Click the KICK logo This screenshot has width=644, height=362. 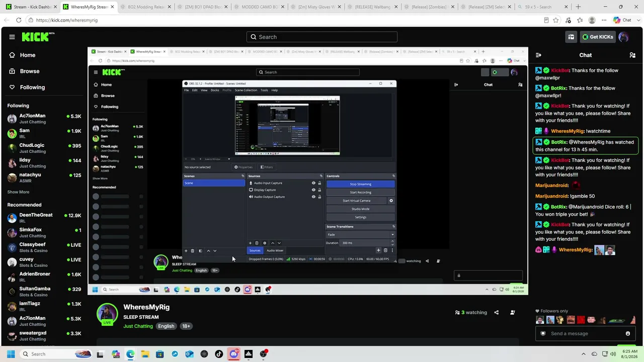pyautogui.click(x=37, y=37)
